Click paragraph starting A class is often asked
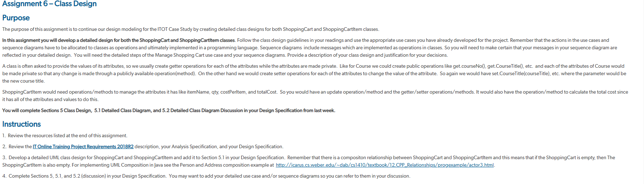This screenshot has height=184, width=644. click(314, 73)
